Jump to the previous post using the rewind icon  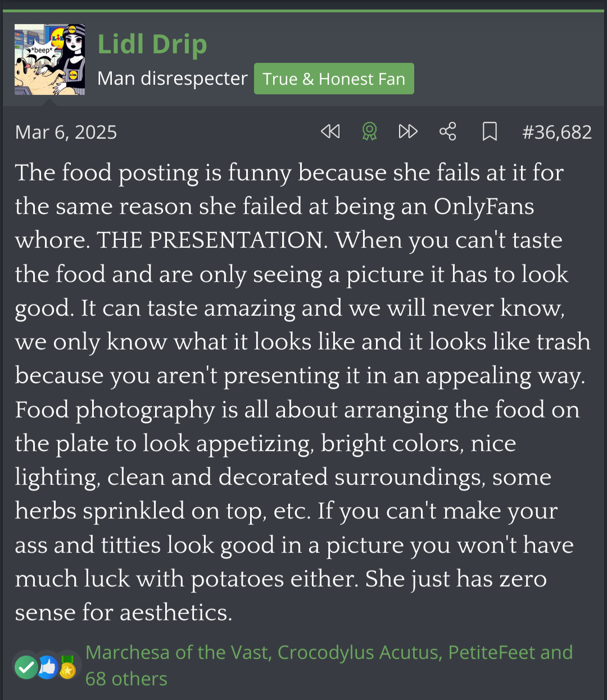tap(330, 132)
